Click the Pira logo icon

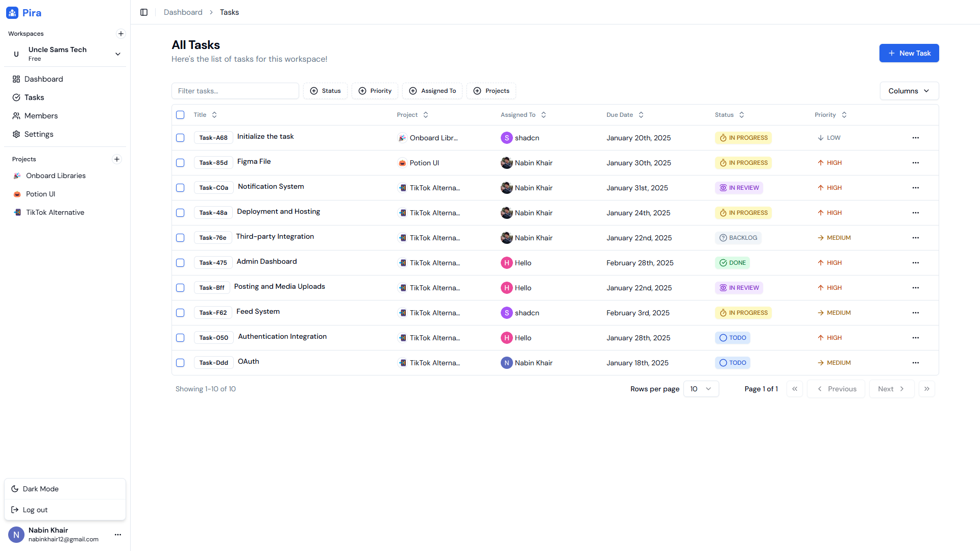coord(12,13)
